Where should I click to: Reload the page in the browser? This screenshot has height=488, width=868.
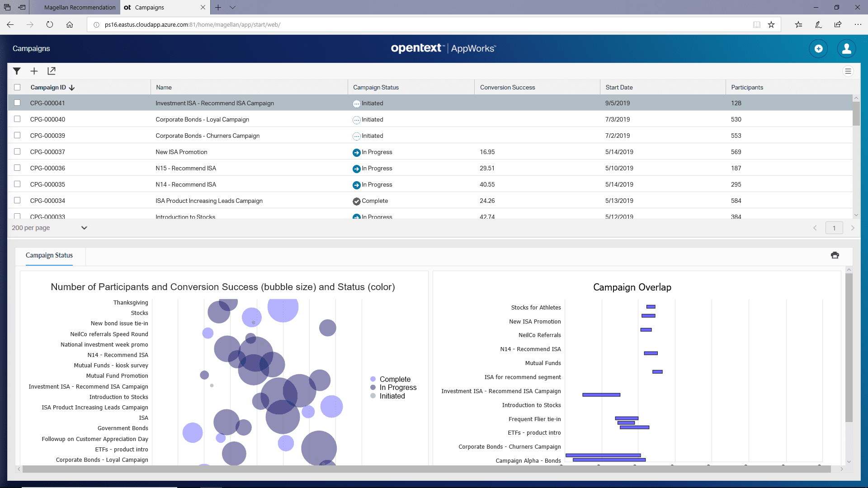pyautogui.click(x=50, y=25)
